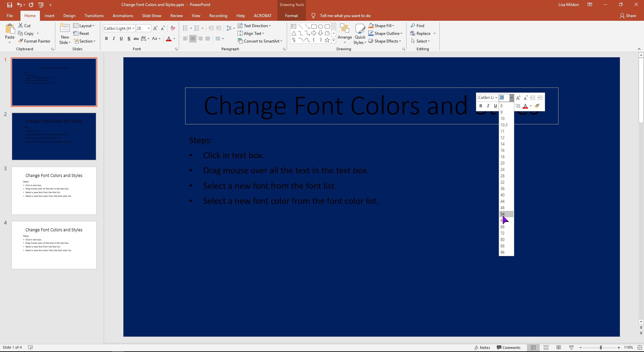Click the Find magnifier command
The width and height of the screenshot is (644, 352).
point(417,25)
